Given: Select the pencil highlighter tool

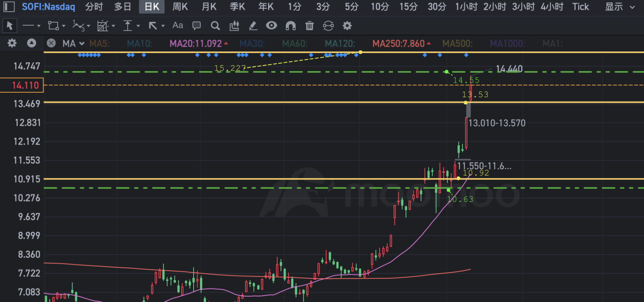Looking at the screenshot, I should point(253,26).
